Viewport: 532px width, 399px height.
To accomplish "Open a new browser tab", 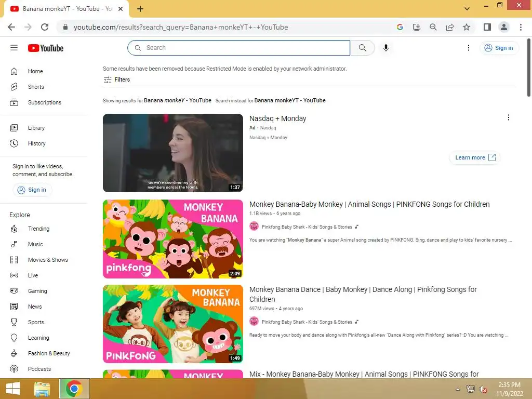I will 140,9.
